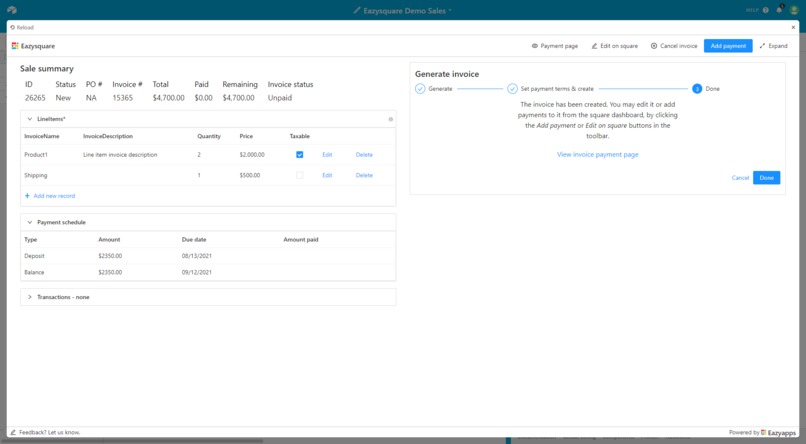Click the Paid value $0.00
The width and height of the screenshot is (806, 444).
click(x=203, y=98)
